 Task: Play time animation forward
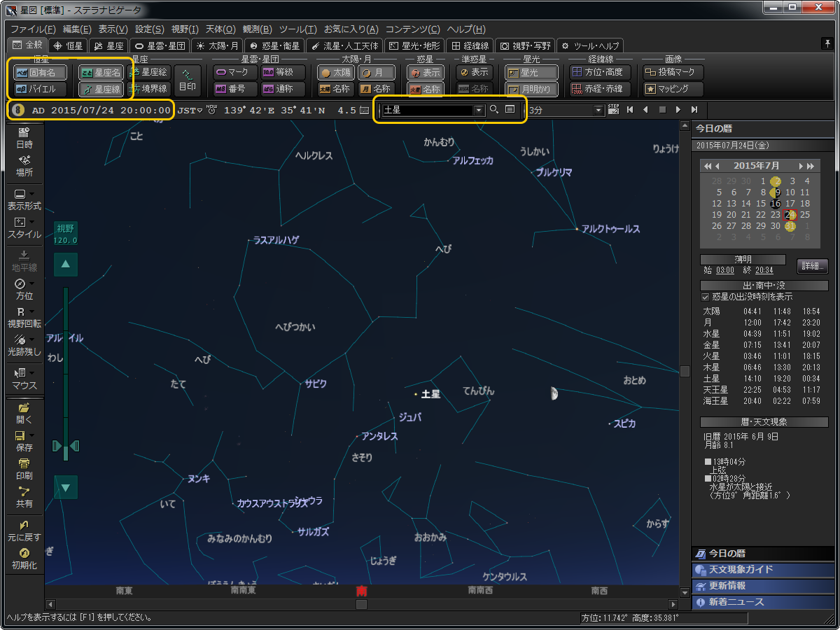[x=678, y=110]
